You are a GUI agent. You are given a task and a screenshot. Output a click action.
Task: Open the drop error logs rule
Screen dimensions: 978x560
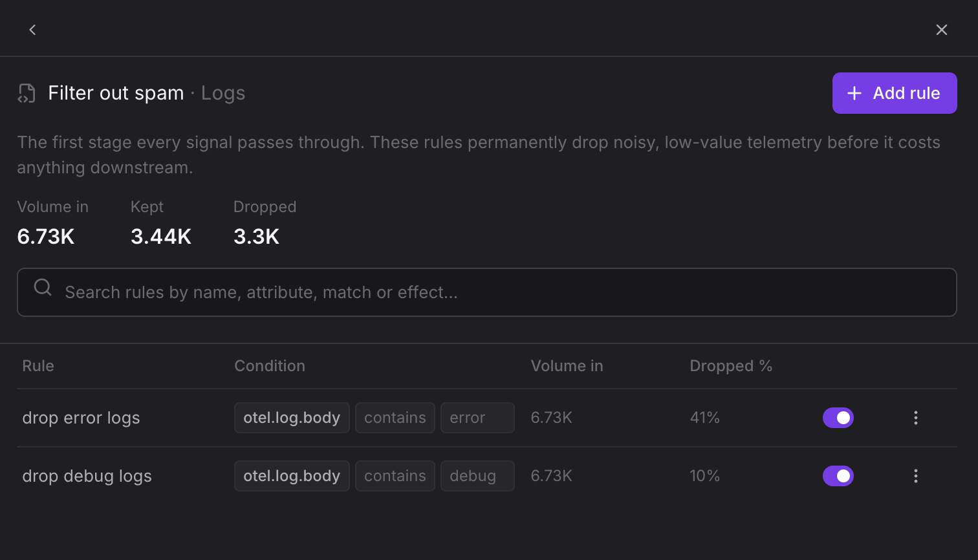(81, 418)
